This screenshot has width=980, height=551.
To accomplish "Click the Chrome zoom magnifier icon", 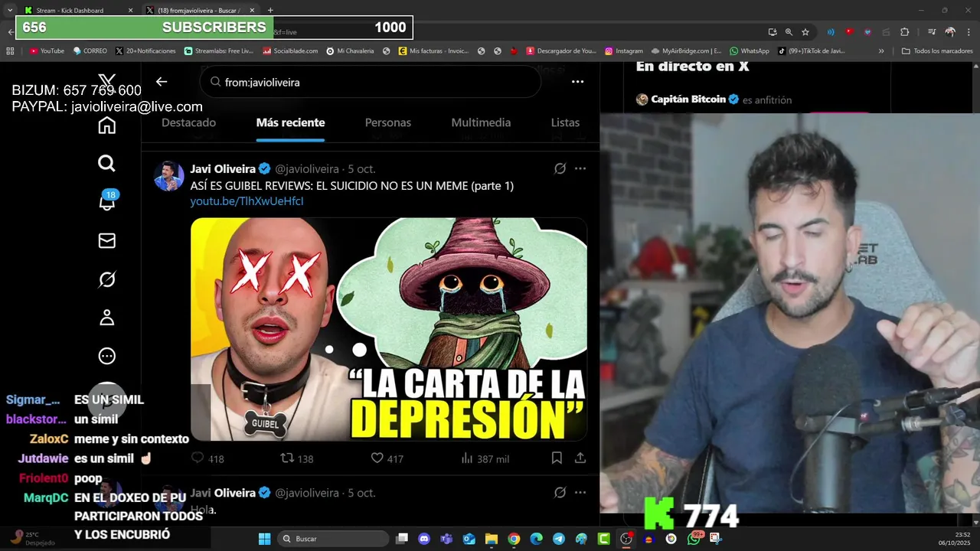I will tap(789, 32).
